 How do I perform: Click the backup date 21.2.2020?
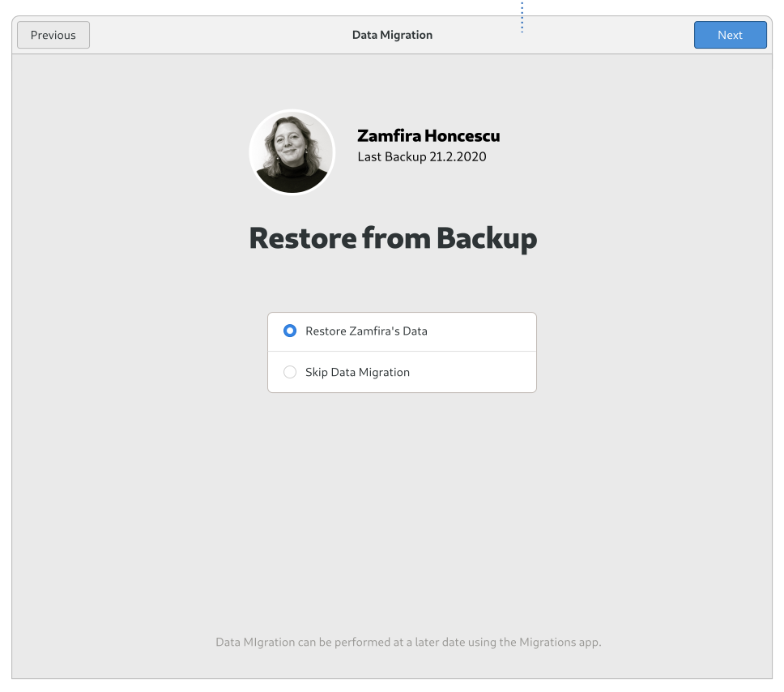point(458,156)
